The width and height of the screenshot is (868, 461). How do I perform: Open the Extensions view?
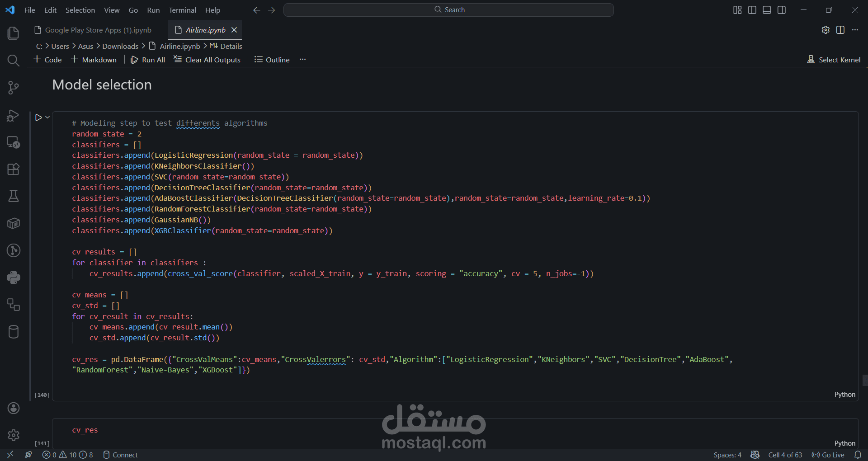13,169
